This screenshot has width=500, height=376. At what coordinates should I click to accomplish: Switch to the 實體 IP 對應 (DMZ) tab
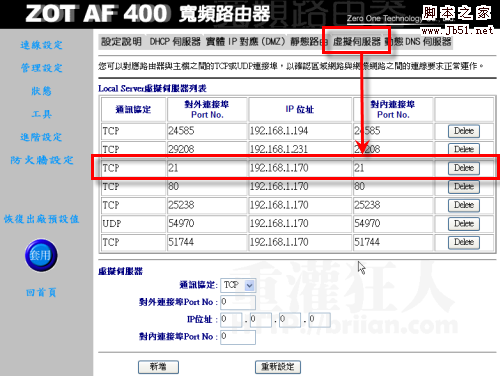pos(246,42)
